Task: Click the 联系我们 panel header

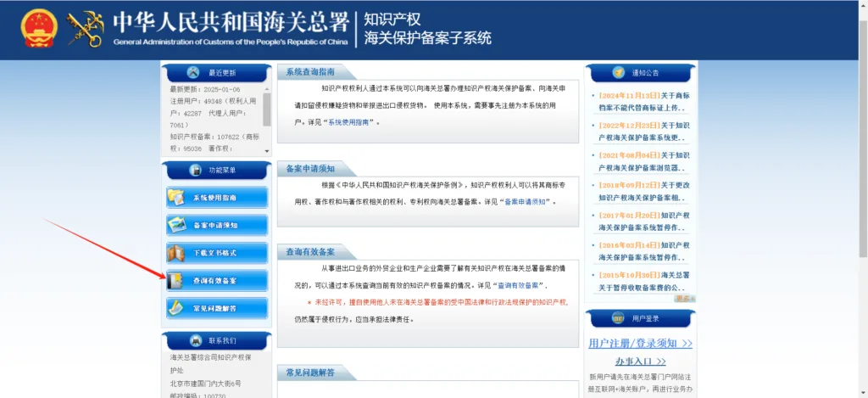Action: click(x=216, y=340)
